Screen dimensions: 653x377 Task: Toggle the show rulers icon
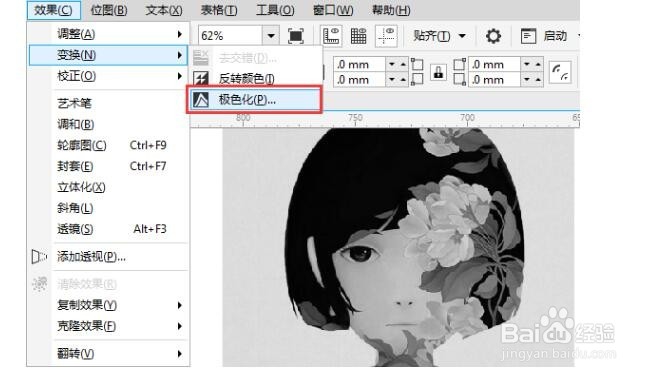pyautogui.click(x=331, y=36)
